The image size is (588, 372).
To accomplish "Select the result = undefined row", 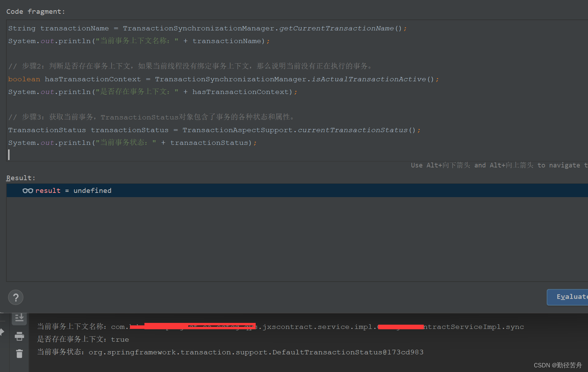I will pos(297,190).
